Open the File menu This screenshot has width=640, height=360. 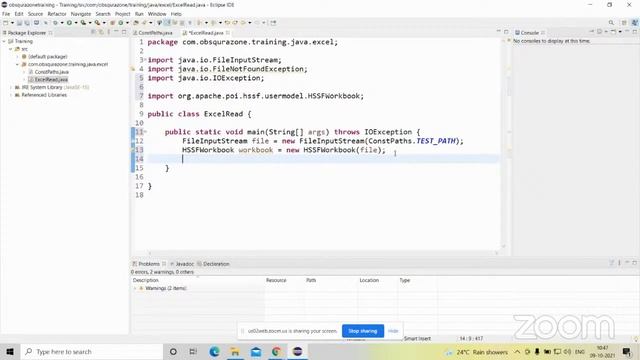(x=6, y=14)
